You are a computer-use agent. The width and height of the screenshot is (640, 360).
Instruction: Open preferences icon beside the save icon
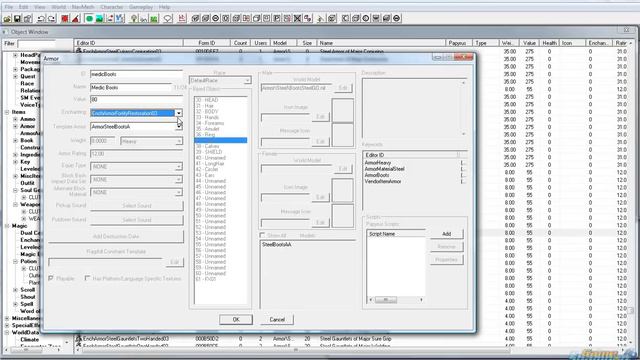(27, 18)
